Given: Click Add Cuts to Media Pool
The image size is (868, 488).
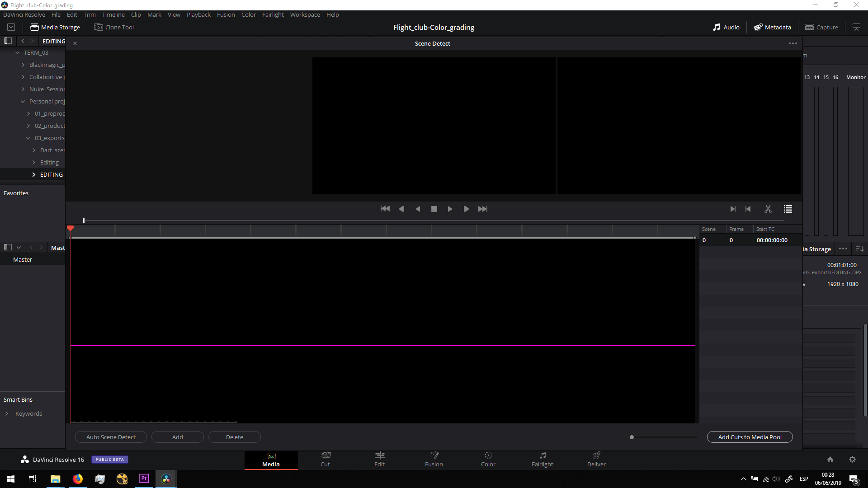Looking at the screenshot, I should click(x=750, y=437).
